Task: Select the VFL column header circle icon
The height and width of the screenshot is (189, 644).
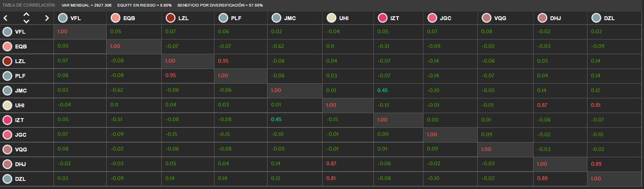Action: (62, 18)
